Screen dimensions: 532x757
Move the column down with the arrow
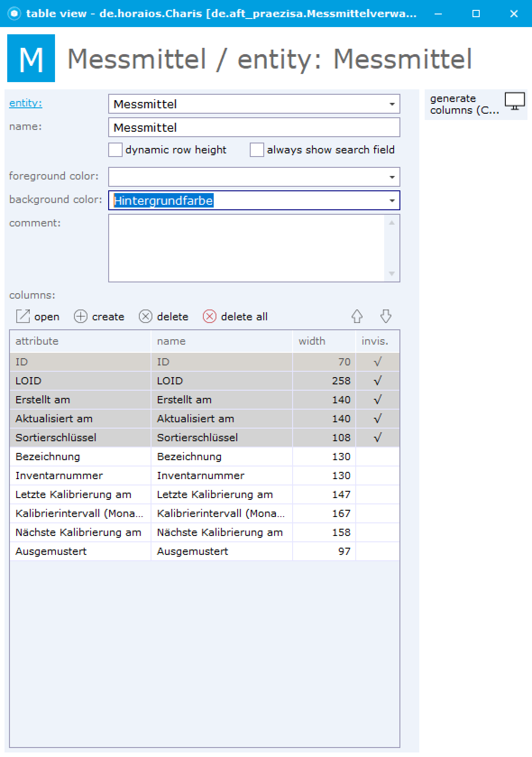coord(386,316)
